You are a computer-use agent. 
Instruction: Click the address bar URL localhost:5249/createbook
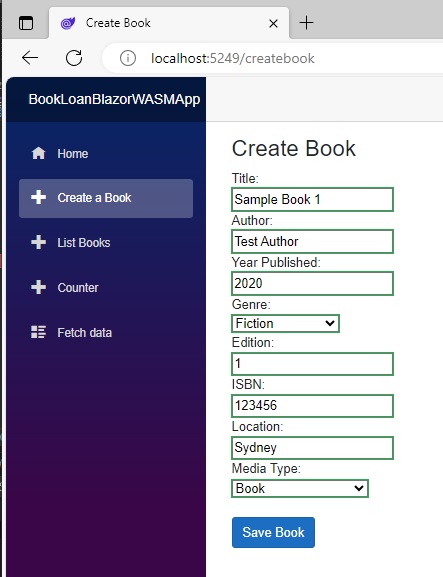click(x=233, y=58)
